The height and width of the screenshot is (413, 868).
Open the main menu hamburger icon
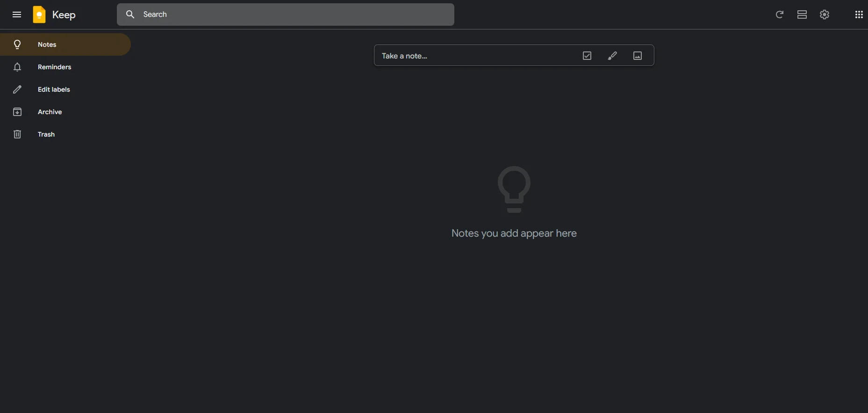17,14
